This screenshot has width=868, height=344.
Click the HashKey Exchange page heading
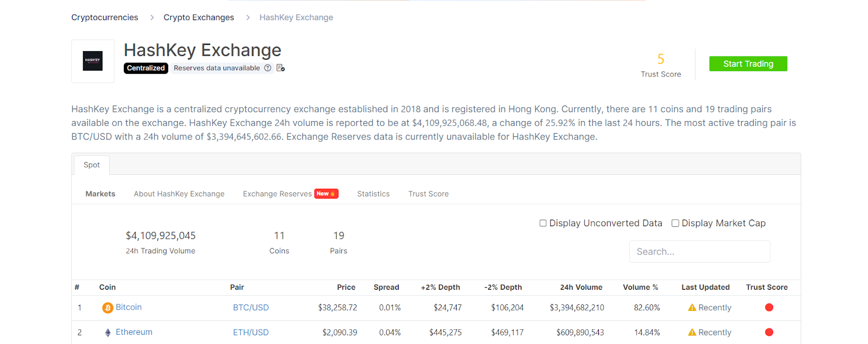point(202,50)
